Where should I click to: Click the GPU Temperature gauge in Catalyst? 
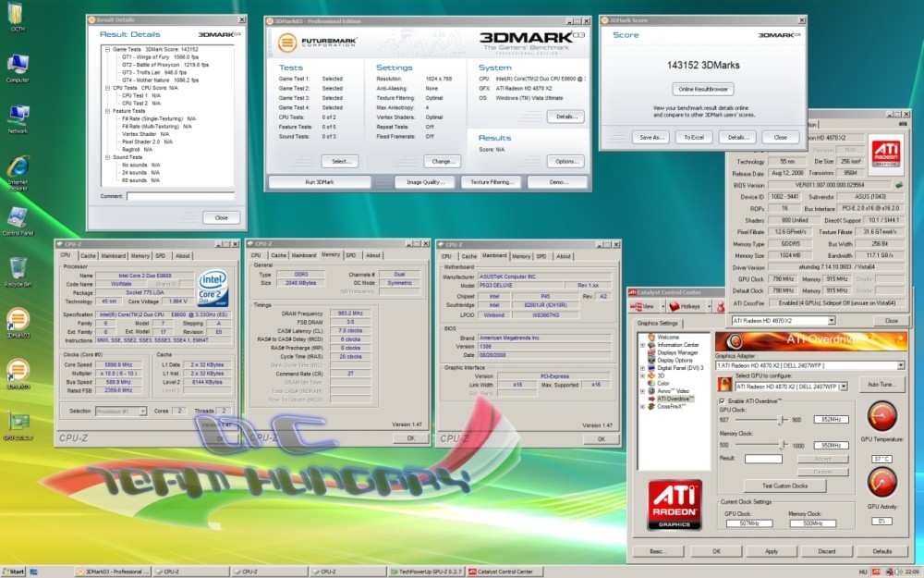(x=882, y=416)
